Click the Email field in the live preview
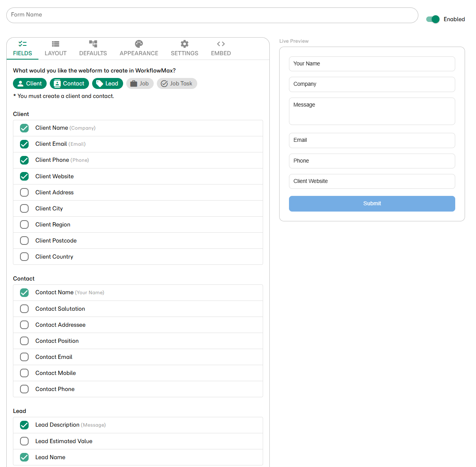The image size is (476, 467). (x=372, y=140)
